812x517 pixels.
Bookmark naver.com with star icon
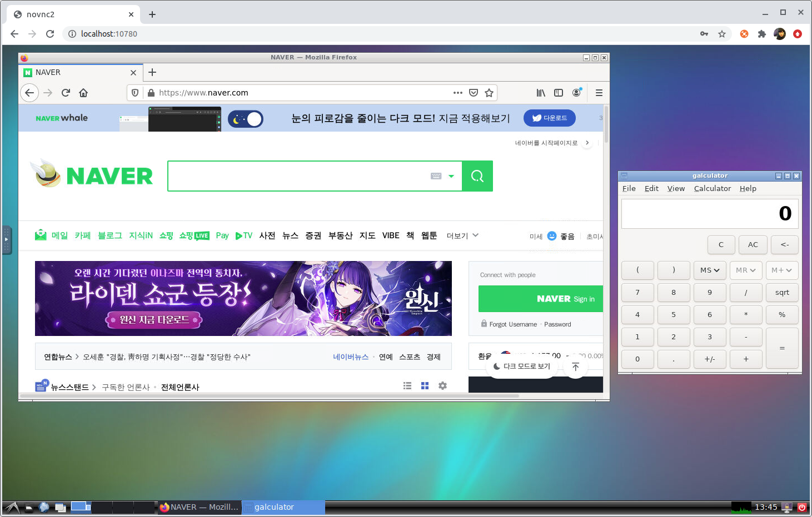point(489,93)
